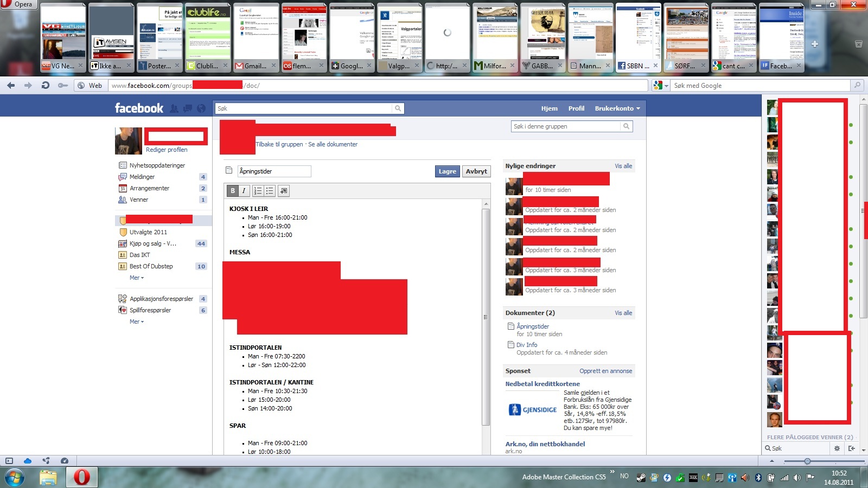Click the document title field Åpningstider
This screenshot has height=488, width=868.
(x=274, y=171)
